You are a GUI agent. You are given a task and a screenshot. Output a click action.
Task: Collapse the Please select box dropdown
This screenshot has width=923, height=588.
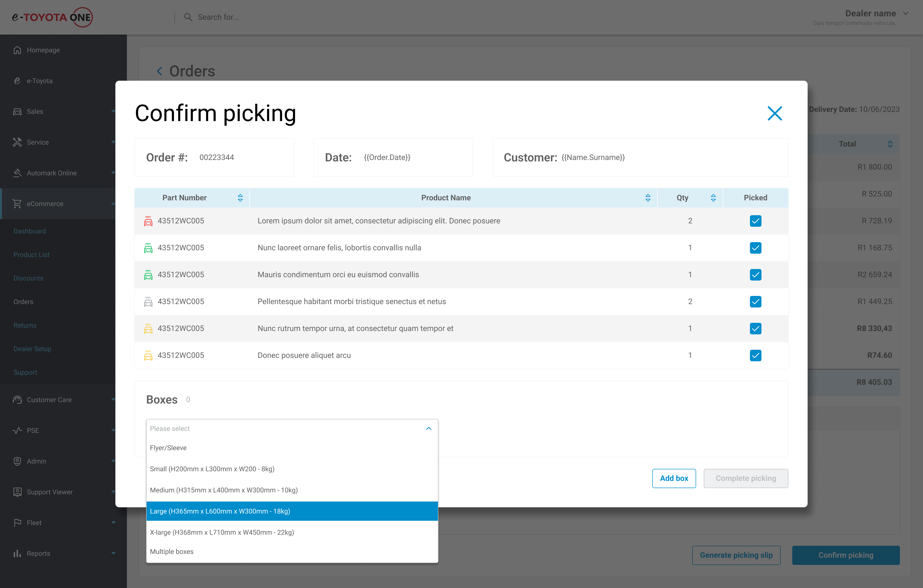click(429, 428)
